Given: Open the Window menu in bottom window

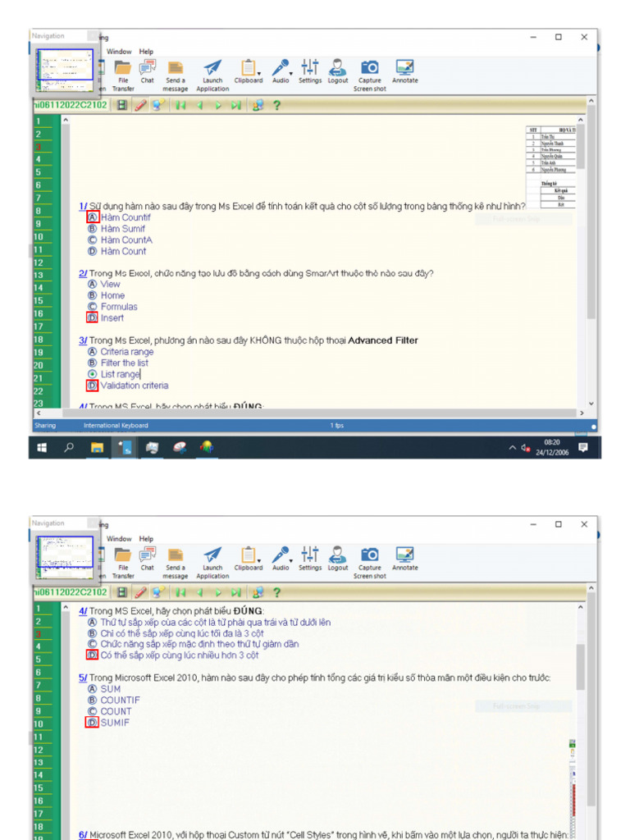Looking at the screenshot, I should (119, 539).
